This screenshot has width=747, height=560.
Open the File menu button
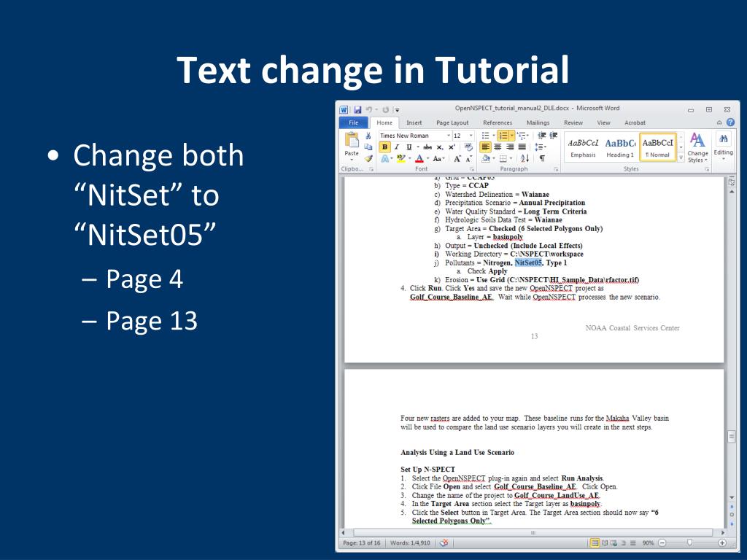click(x=353, y=122)
